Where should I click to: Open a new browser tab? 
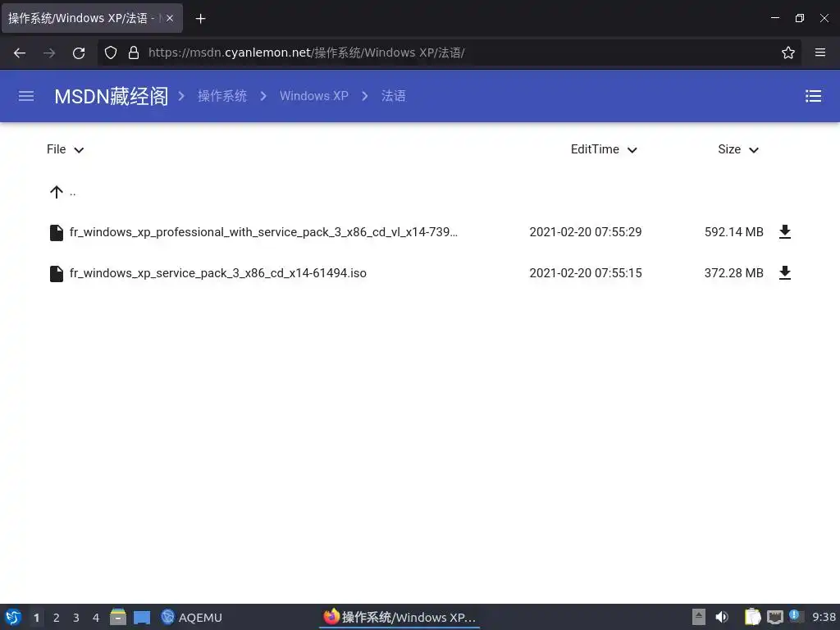(200, 19)
